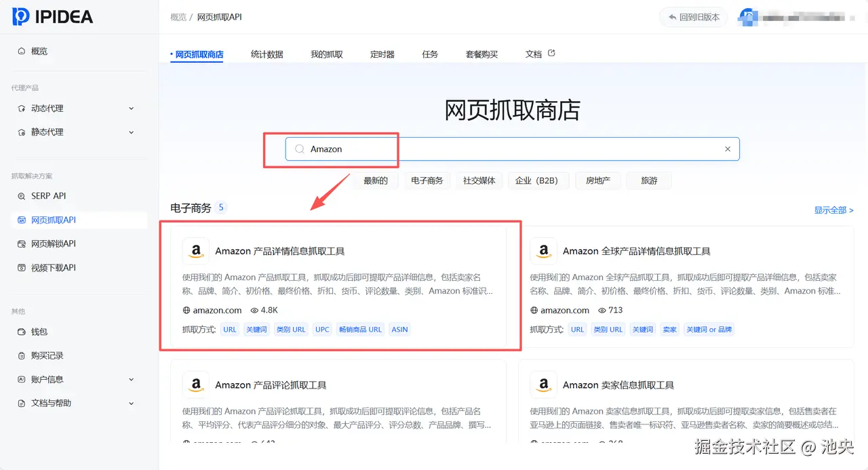The height and width of the screenshot is (470, 868).
Task: Click the 电子商务 result count badge 5
Action: point(221,208)
